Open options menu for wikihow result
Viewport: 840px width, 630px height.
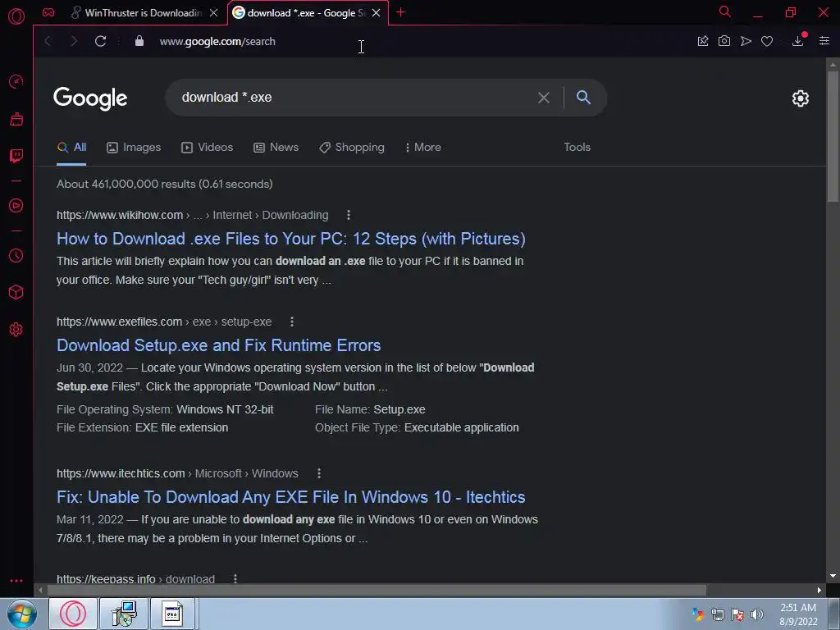tap(348, 215)
